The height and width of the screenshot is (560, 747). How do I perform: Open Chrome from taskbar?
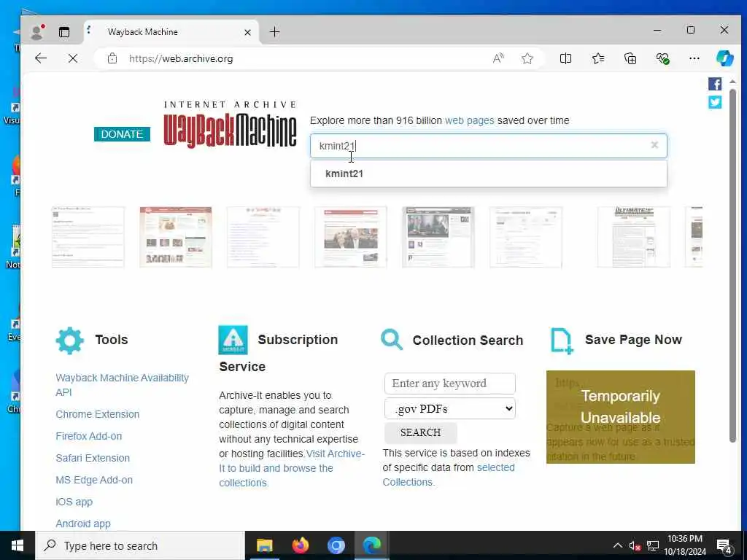(x=336, y=545)
